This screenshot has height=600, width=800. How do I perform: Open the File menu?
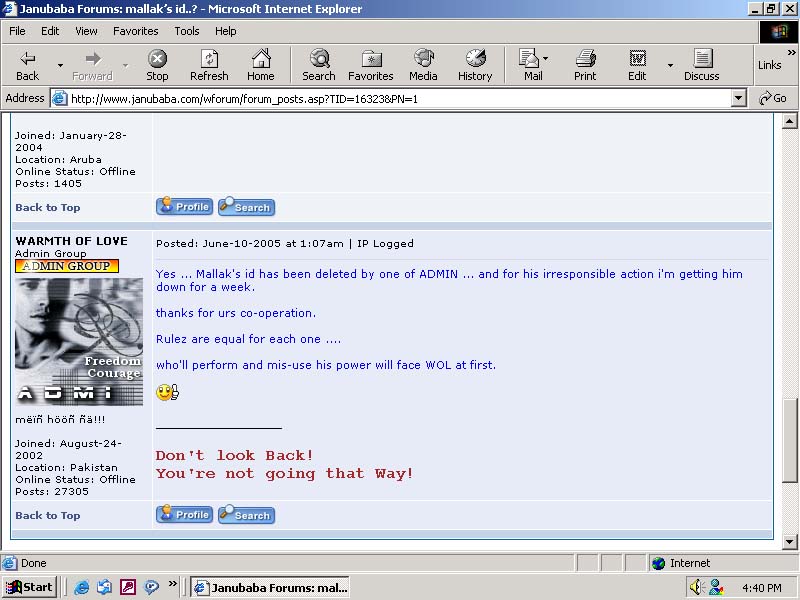click(17, 31)
